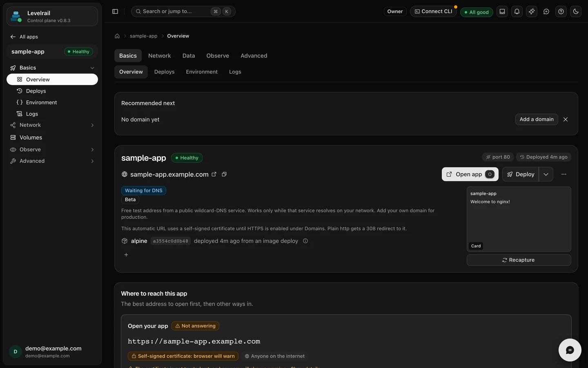Open the inbox icon in top bar
Viewport: 588px width, 368px height.
click(502, 11)
